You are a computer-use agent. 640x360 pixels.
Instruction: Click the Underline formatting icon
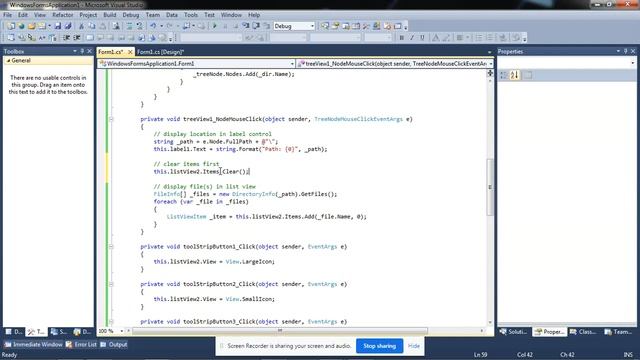tap(422, 38)
